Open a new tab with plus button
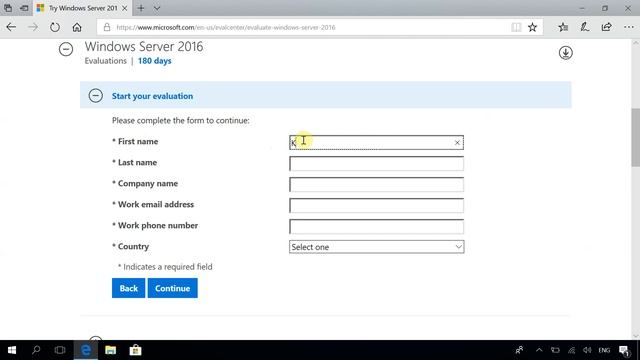This screenshot has width=640, height=360. tap(141, 8)
